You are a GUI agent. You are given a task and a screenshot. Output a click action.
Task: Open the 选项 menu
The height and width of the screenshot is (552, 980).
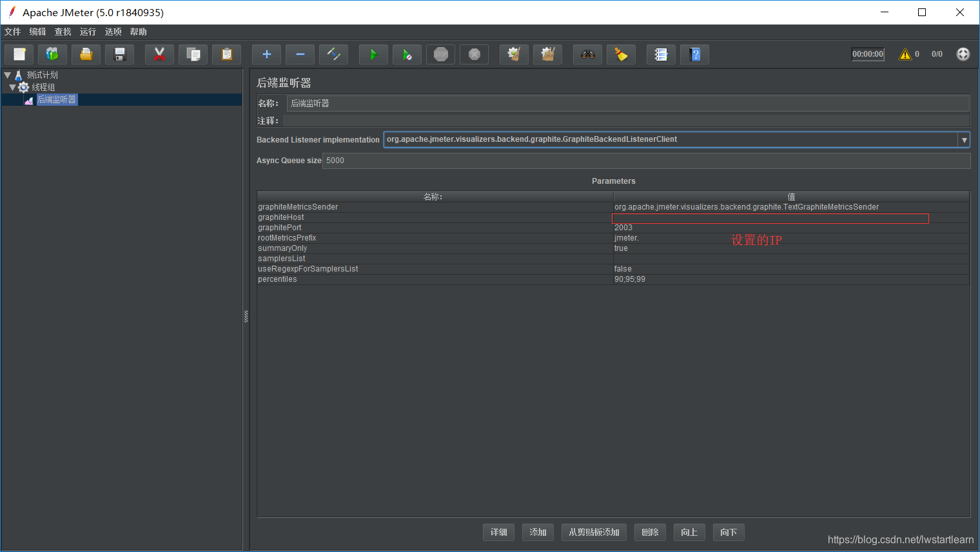pyautogui.click(x=113, y=32)
